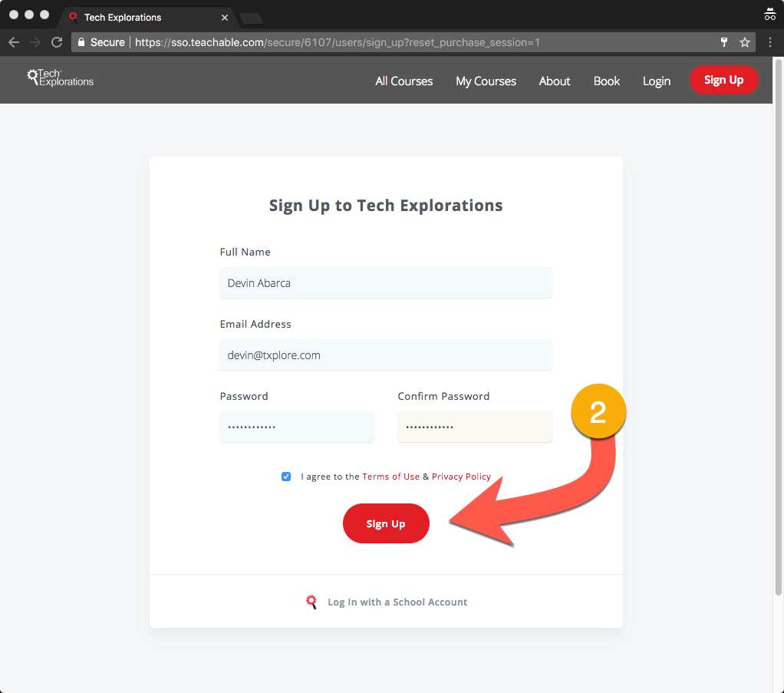The height and width of the screenshot is (693, 784).
Task: Click the Email Address label
Action: pyautogui.click(x=255, y=324)
